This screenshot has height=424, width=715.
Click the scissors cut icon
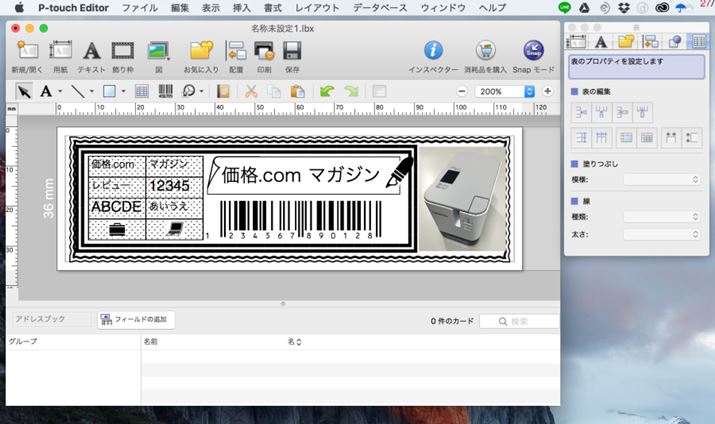pos(251,91)
